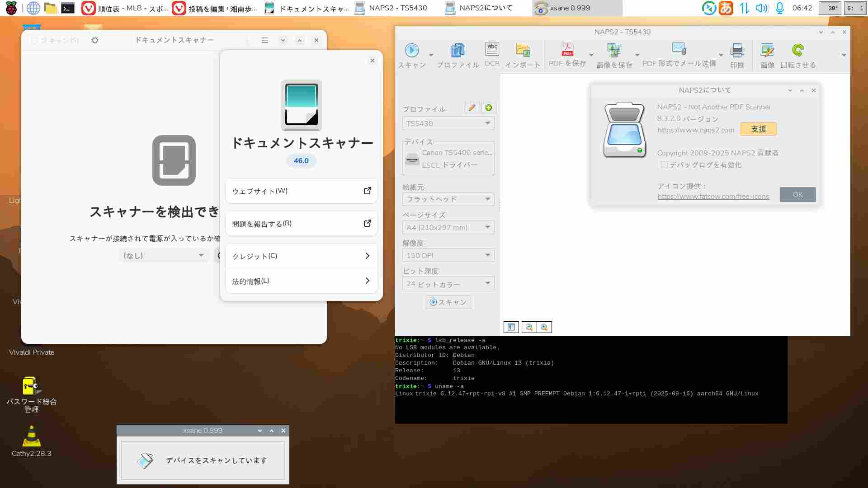Open the file manager from the panel
Viewport: 868px width, 488px height.
tap(50, 8)
